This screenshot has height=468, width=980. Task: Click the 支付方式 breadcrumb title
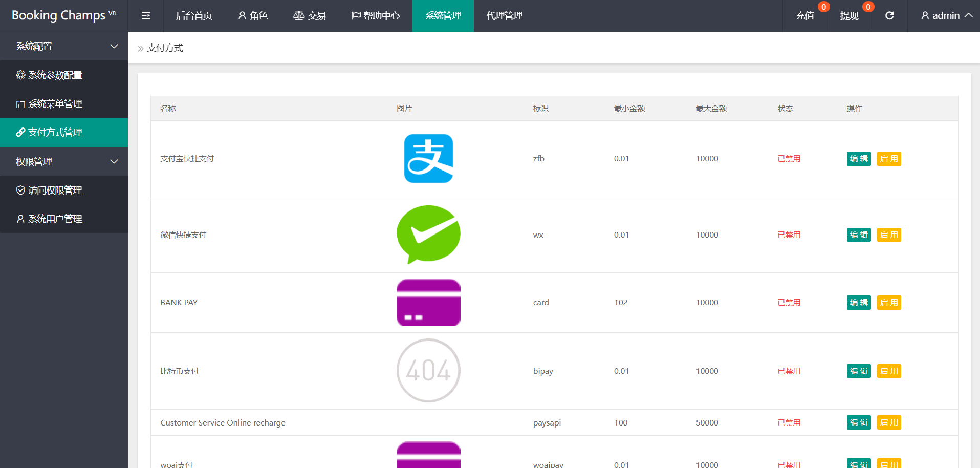(165, 48)
